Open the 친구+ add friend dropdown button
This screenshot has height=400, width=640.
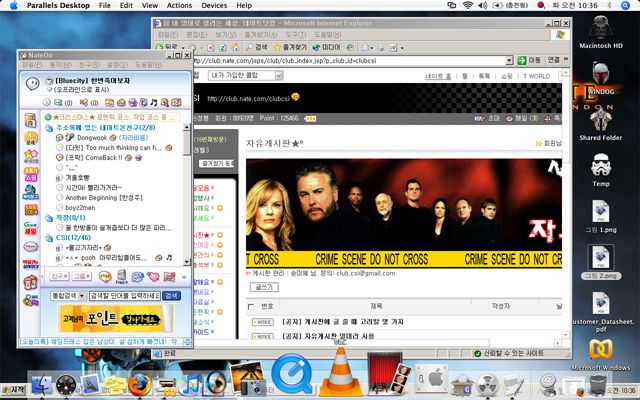click(60, 276)
